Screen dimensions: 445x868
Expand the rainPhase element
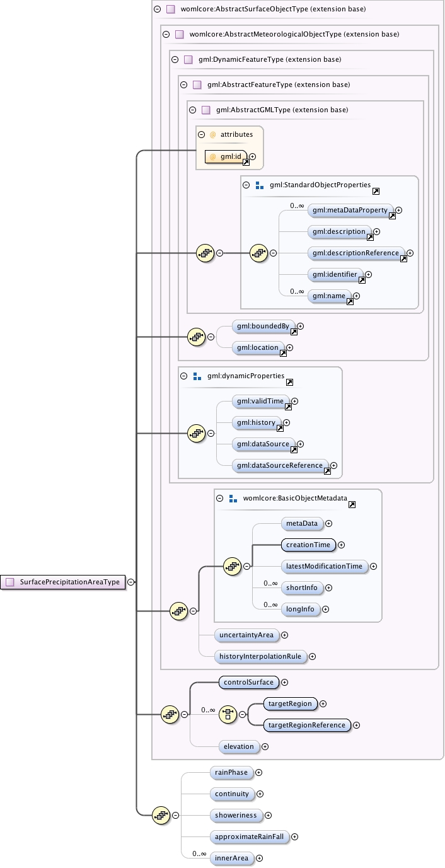point(258,772)
